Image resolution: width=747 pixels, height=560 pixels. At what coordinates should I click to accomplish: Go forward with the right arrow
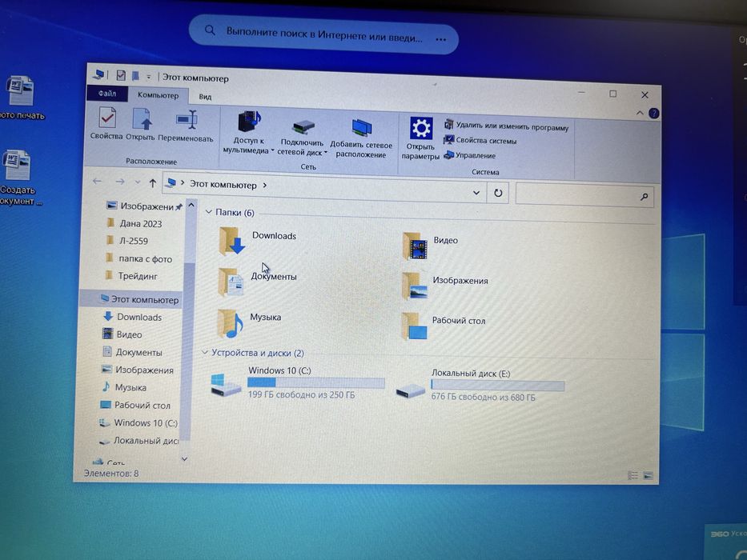[x=120, y=182]
